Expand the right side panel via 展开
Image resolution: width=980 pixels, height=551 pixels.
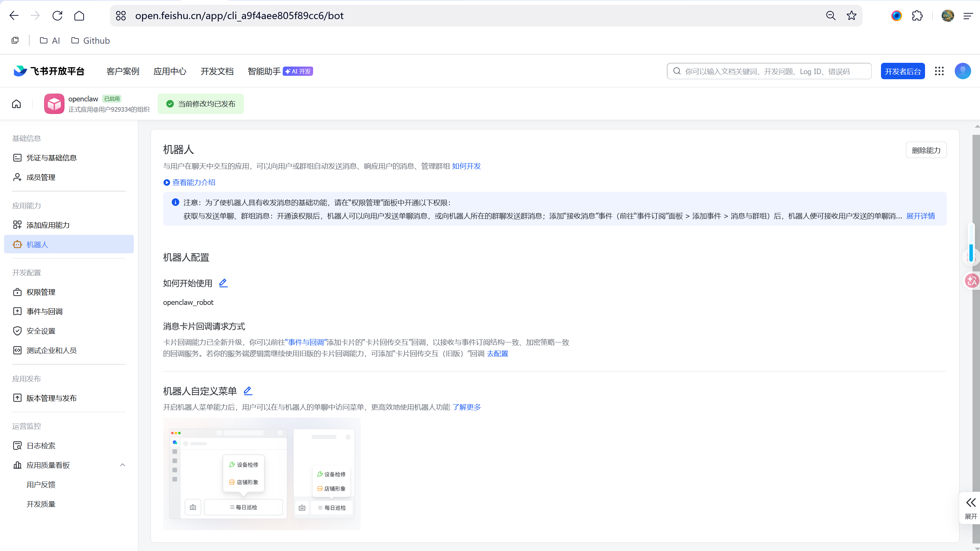pos(971,508)
